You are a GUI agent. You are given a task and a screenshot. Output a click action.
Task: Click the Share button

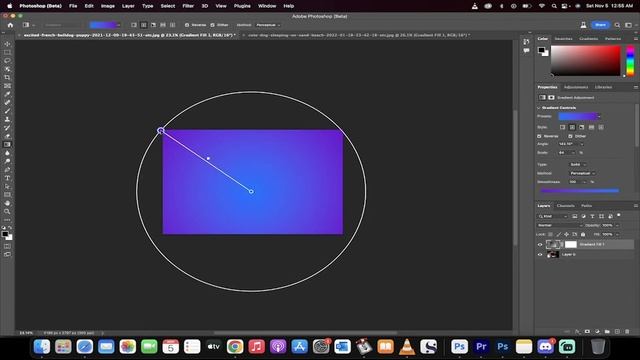pyautogui.click(x=600, y=25)
